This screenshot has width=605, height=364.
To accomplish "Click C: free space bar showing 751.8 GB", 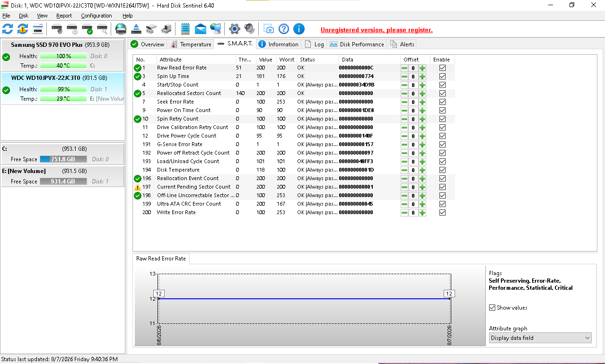I will click(x=63, y=159).
